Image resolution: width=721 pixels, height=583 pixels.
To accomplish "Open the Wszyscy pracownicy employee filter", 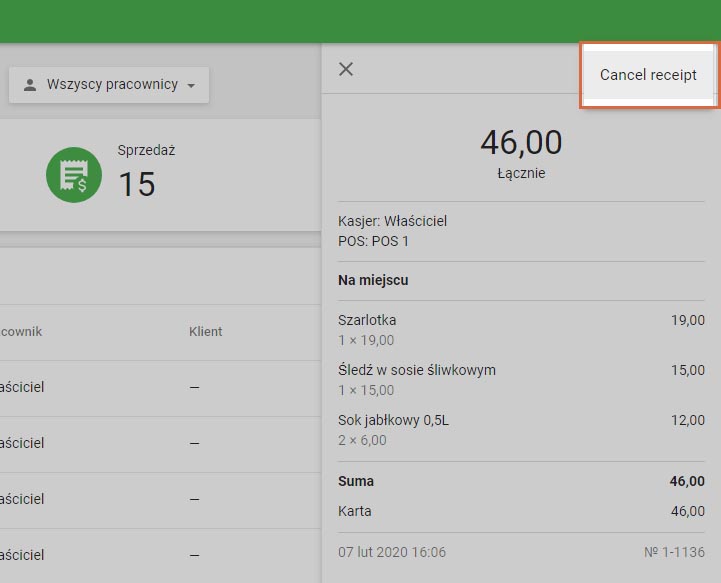I will click(x=109, y=85).
